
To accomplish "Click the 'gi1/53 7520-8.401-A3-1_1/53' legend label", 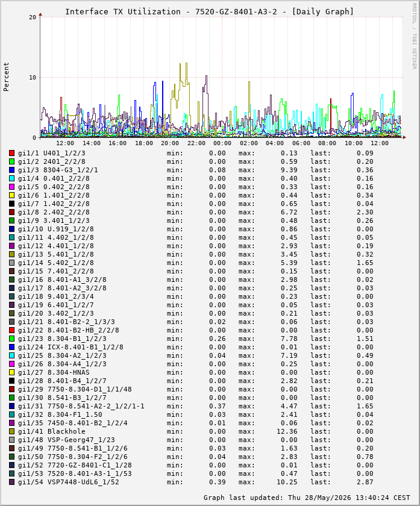I will [x=75, y=473].
